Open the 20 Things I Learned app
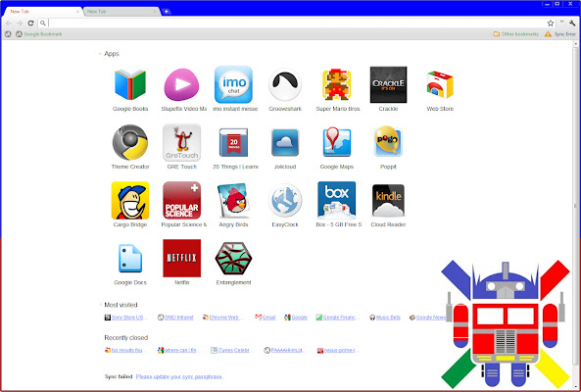The width and height of the screenshot is (581, 392). pyautogui.click(x=233, y=142)
